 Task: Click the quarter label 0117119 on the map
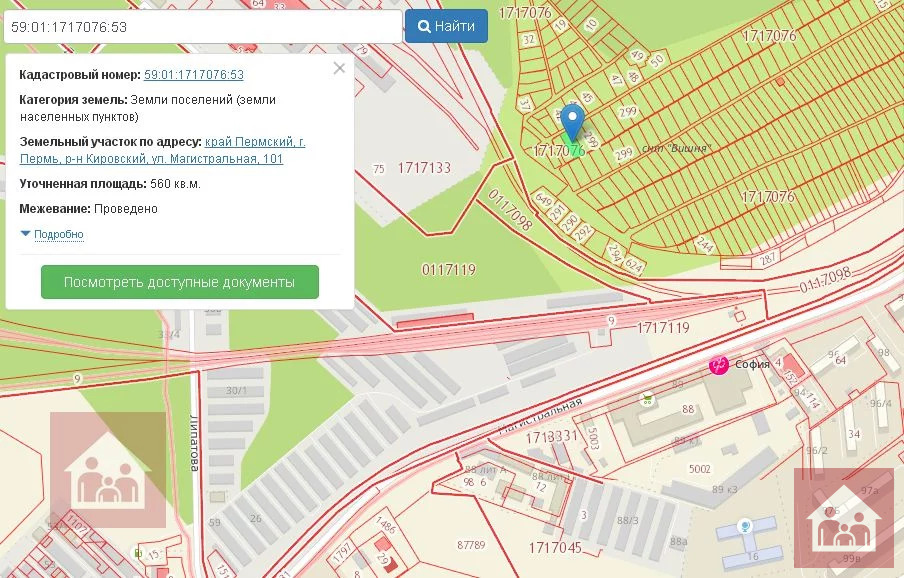click(448, 270)
